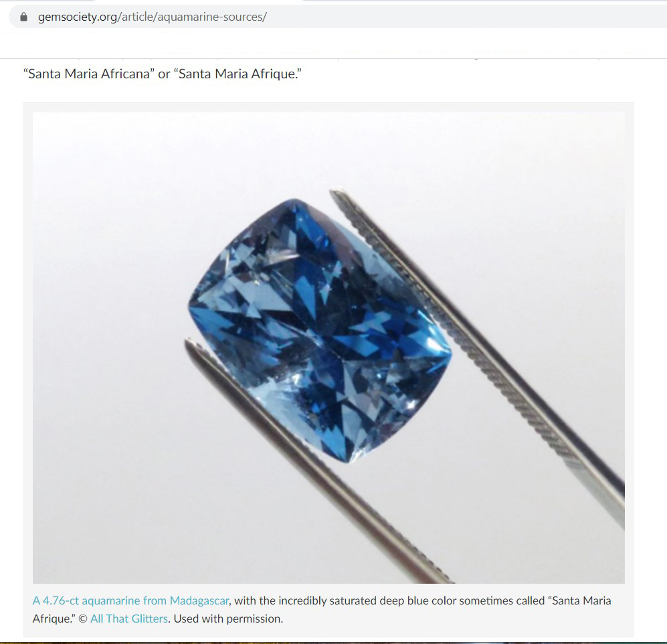The width and height of the screenshot is (667, 644).
Task: Click the blue aquamarine gemstone in photo
Action: click(320, 330)
